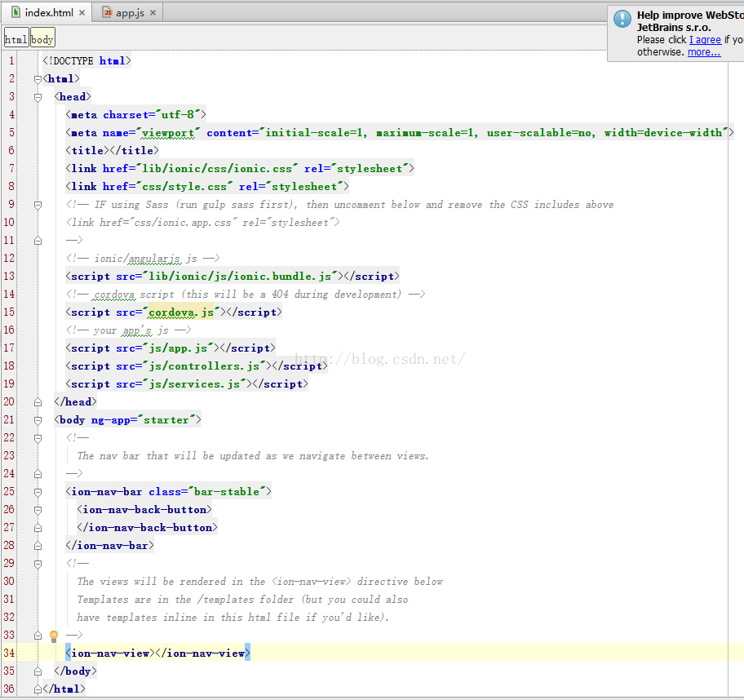744x700 pixels.
Task: Collapse the comment fold on line 9
Action: (38, 205)
